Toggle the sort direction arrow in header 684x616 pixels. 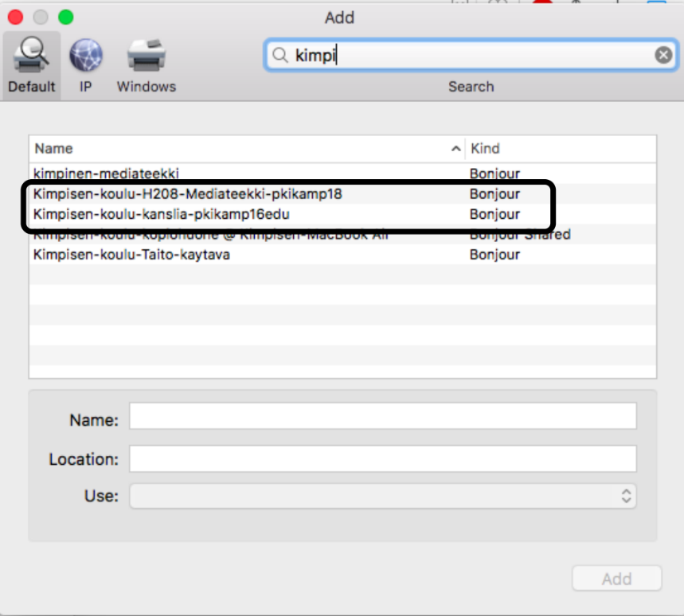(455, 149)
